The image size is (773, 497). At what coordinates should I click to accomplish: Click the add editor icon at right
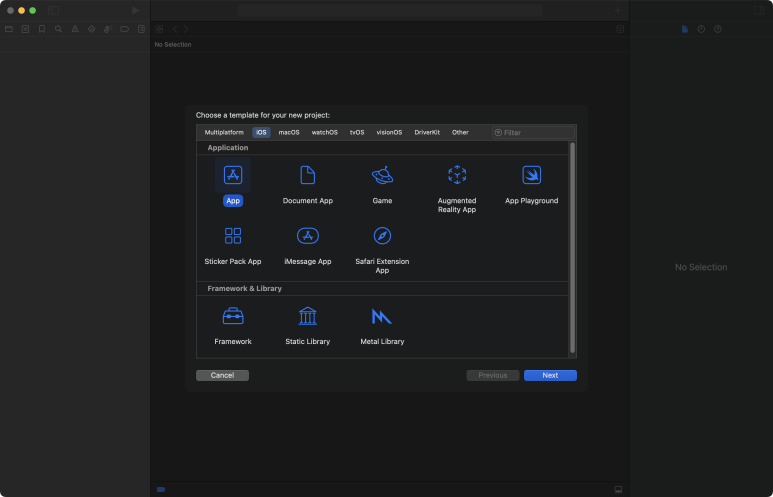620,29
